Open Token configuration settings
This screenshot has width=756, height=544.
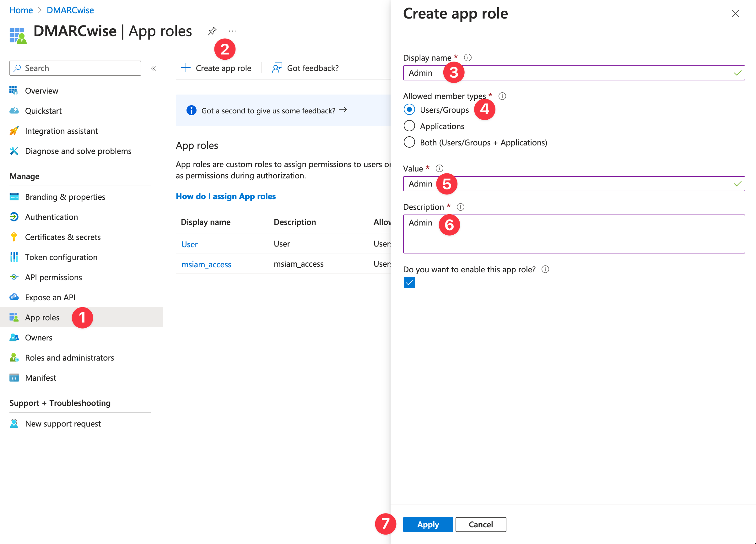click(x=61, y=257)
